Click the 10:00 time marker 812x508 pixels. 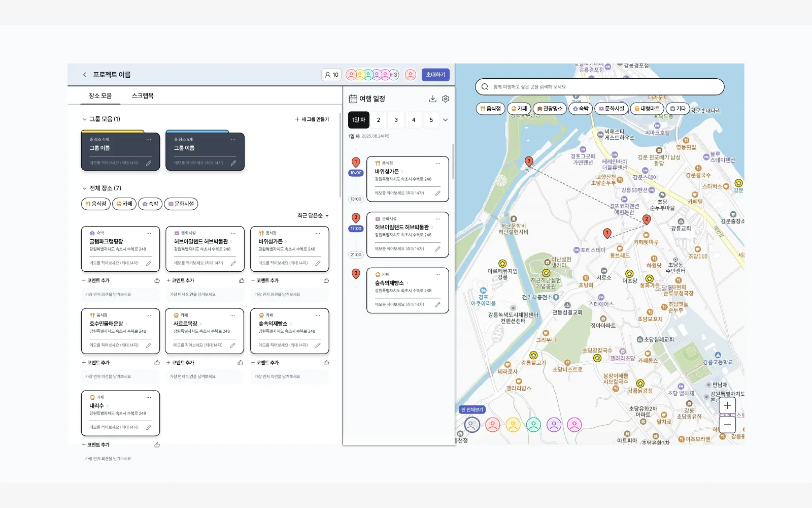356,173
